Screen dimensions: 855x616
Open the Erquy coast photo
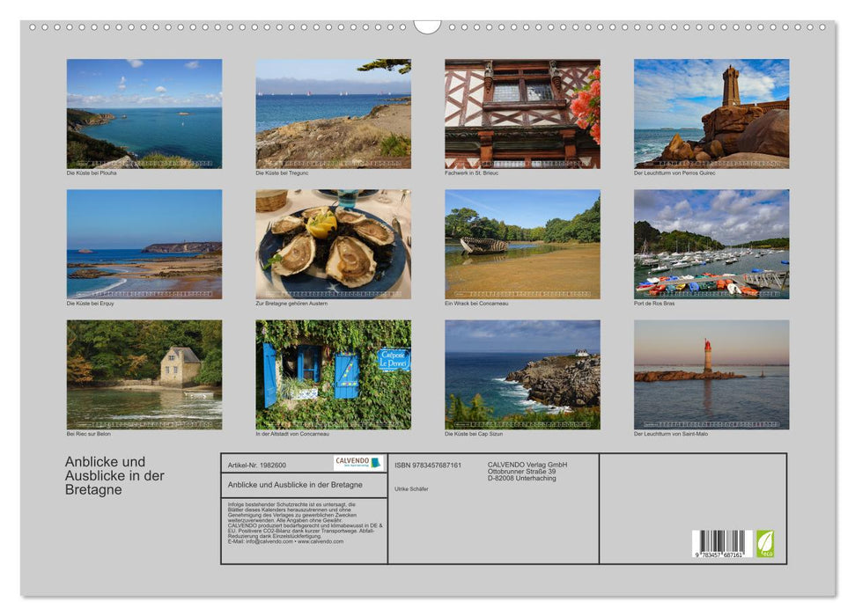[144, 244]
